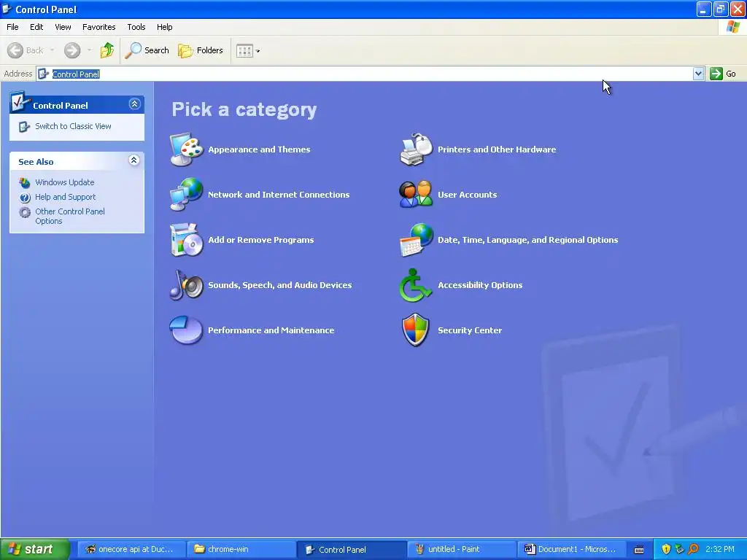Switch to the onecore api browser taskbar button

[131, 550]
